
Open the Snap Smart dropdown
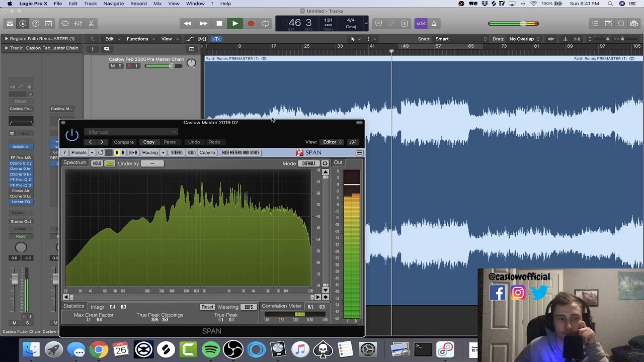point(461,39)
